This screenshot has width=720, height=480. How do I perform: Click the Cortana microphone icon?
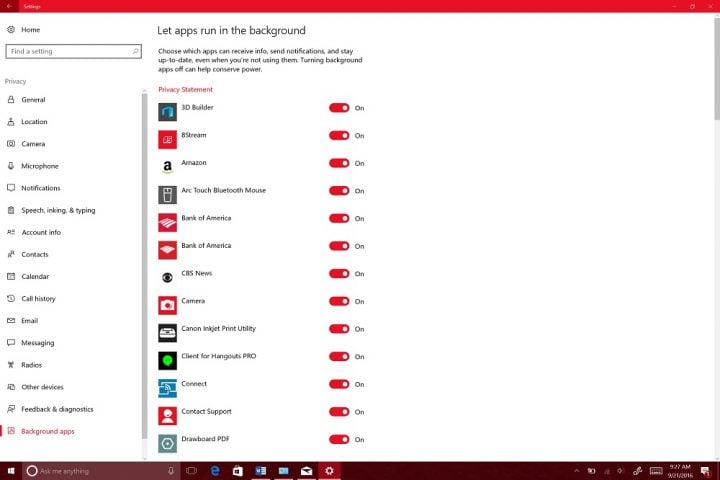(x=171, y=471)
